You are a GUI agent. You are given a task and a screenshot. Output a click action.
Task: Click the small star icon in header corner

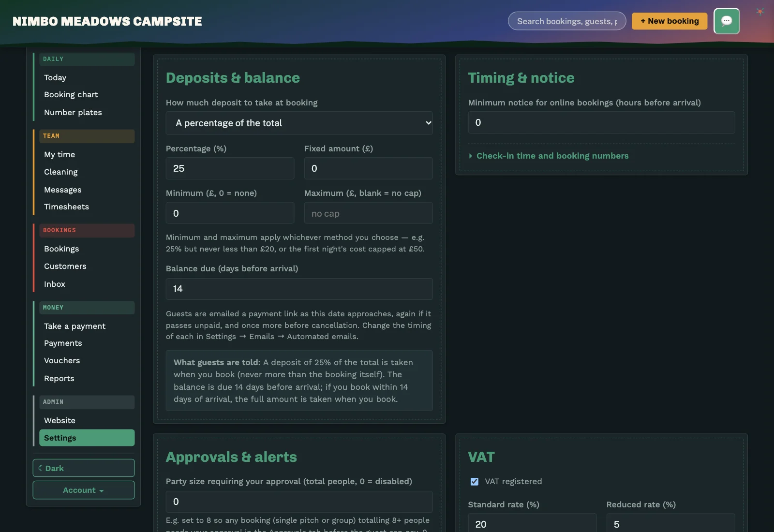(x=760, y=12)
